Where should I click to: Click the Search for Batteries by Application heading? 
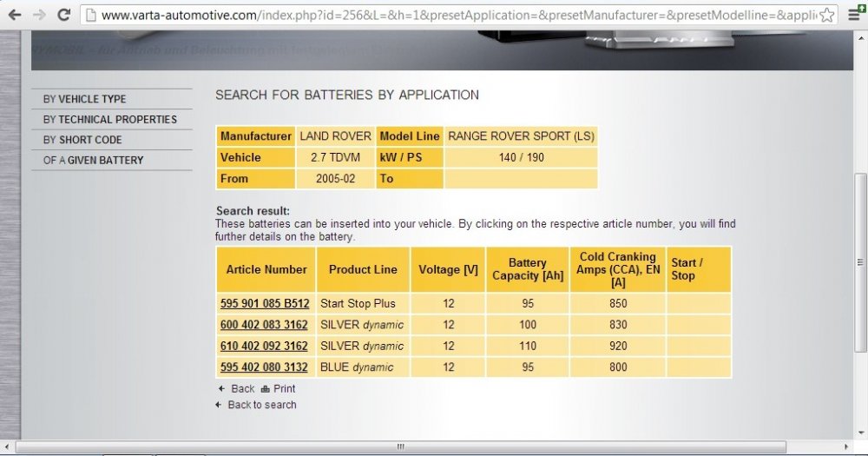pos(347,95)
